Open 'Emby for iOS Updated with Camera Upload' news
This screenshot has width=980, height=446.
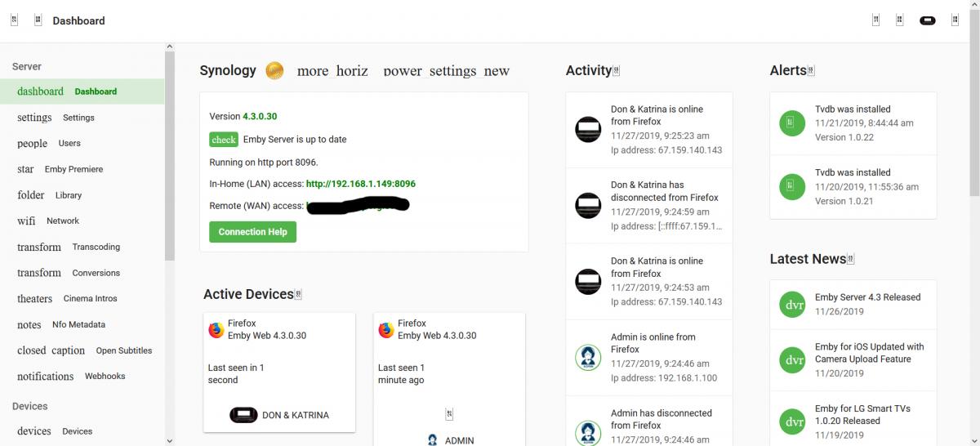853,360
